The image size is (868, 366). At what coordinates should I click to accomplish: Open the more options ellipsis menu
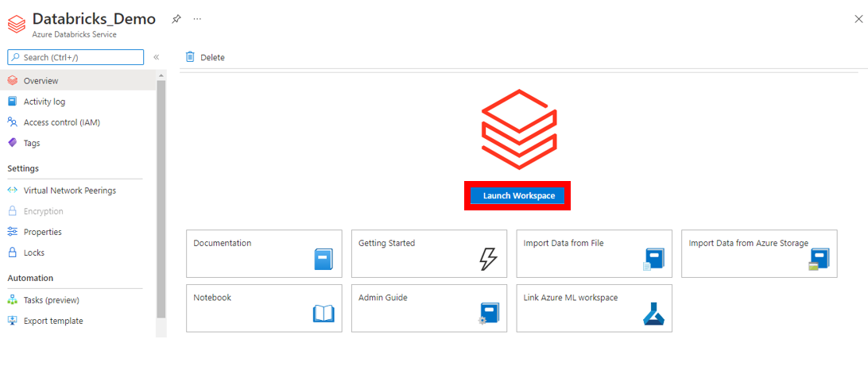coord(197,19)
